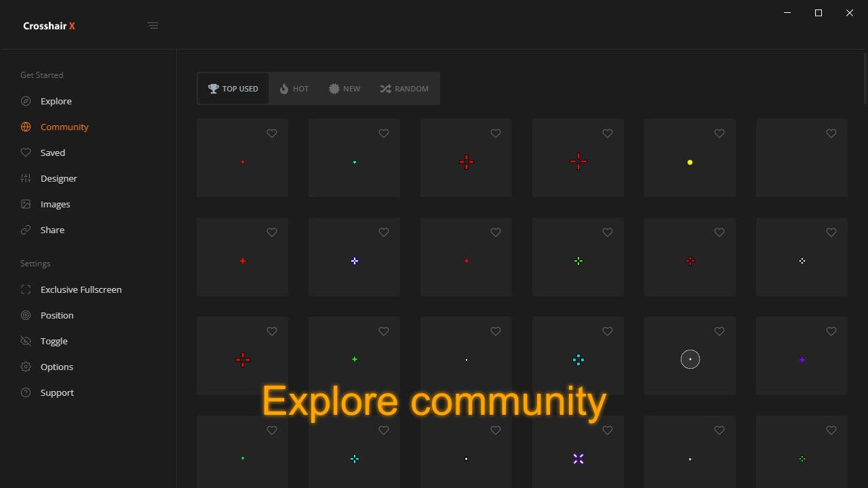
Task: Select the purple plus crosshair thumbnail
Action: click(x=802, y=359)
